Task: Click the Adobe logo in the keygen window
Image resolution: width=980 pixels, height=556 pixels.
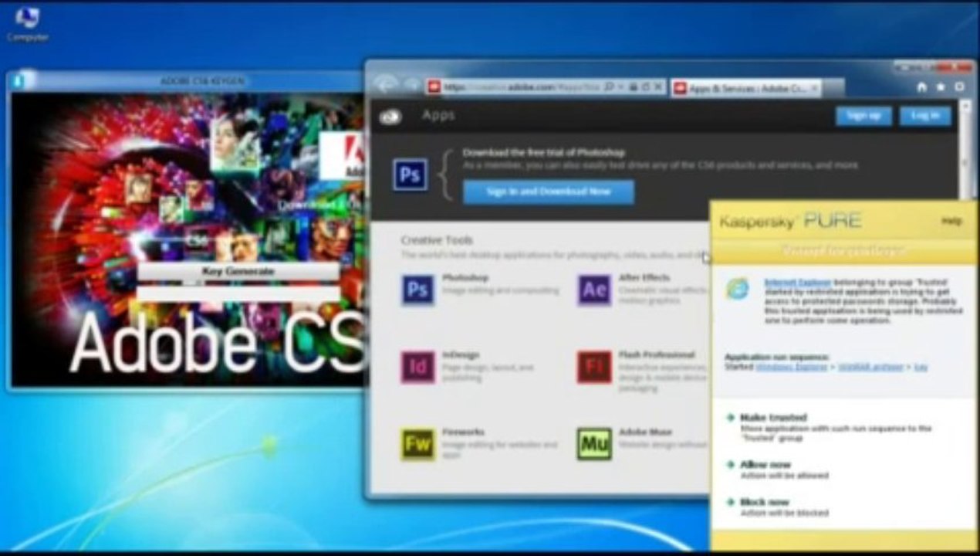Action: click(x=342, y=157)
